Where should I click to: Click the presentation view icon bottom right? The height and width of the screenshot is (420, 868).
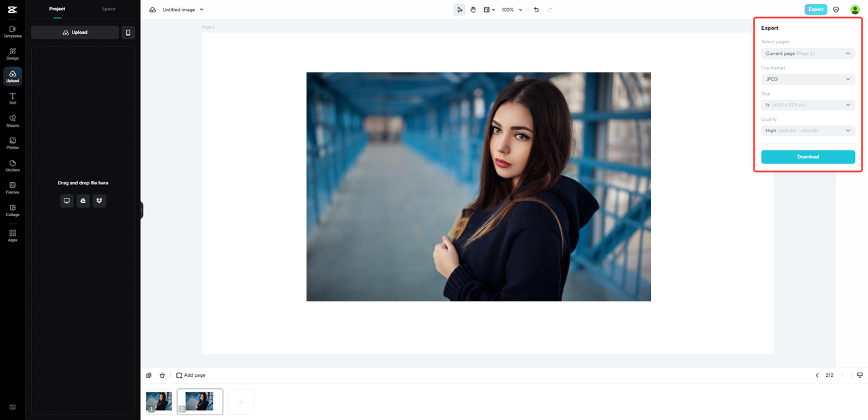(x=860, y=375)
